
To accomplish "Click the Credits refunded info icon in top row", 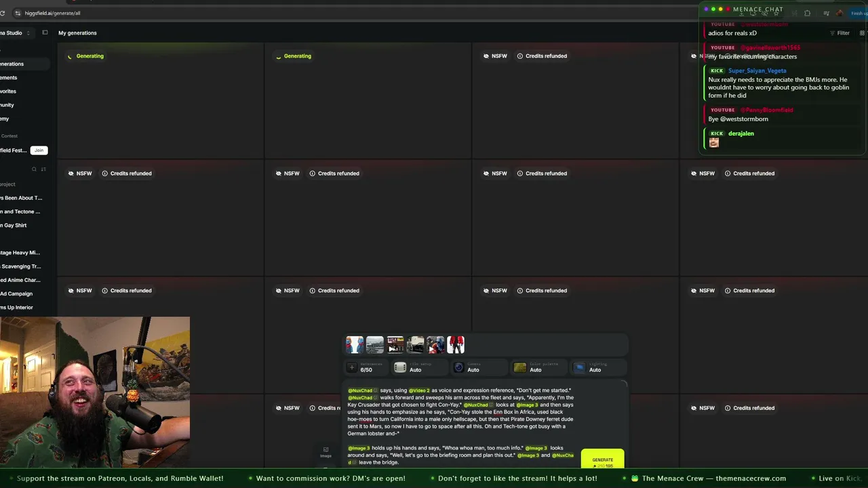I will point(520,56).
